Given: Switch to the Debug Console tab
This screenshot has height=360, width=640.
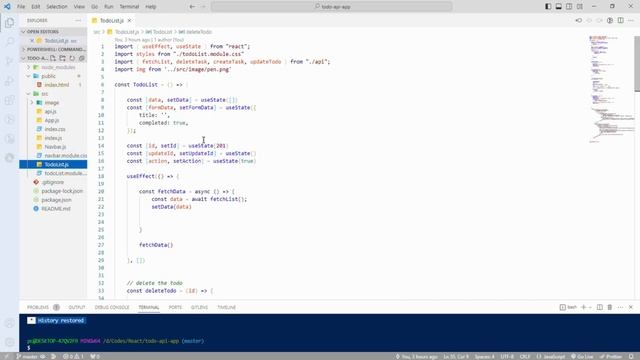Looking at the screenshot, I should point(112,307).
